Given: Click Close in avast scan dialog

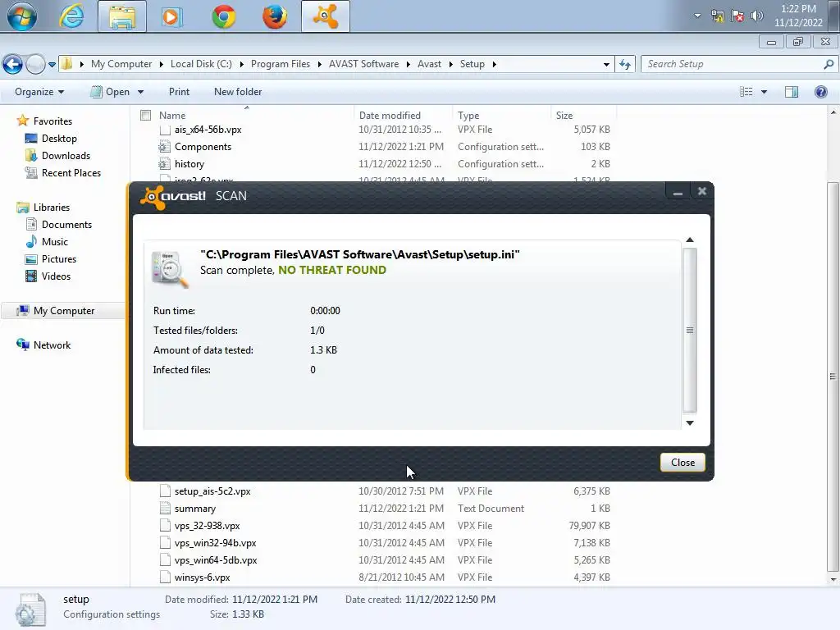Looking at the screenshot, I should point(682,463).
